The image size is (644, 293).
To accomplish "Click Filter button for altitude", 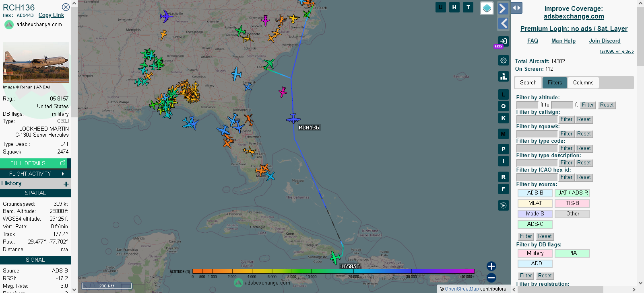I will (x=588, y=105).
